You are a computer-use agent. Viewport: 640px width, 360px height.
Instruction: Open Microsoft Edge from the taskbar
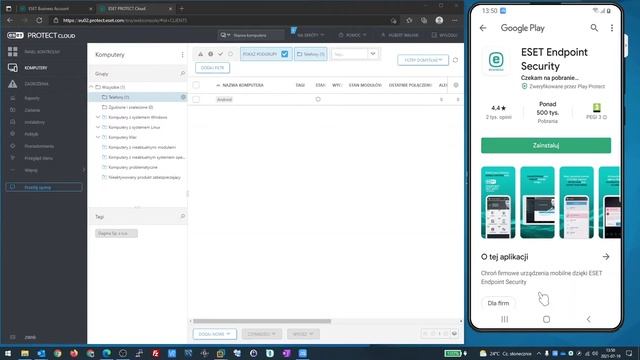click(x=107, y=353)
